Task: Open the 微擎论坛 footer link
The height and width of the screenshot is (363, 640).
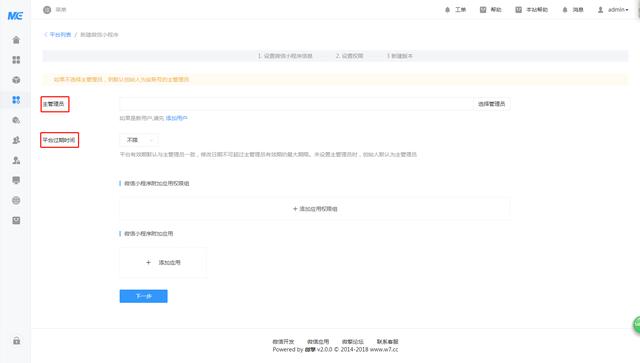Action: click(x=353, y=342)
